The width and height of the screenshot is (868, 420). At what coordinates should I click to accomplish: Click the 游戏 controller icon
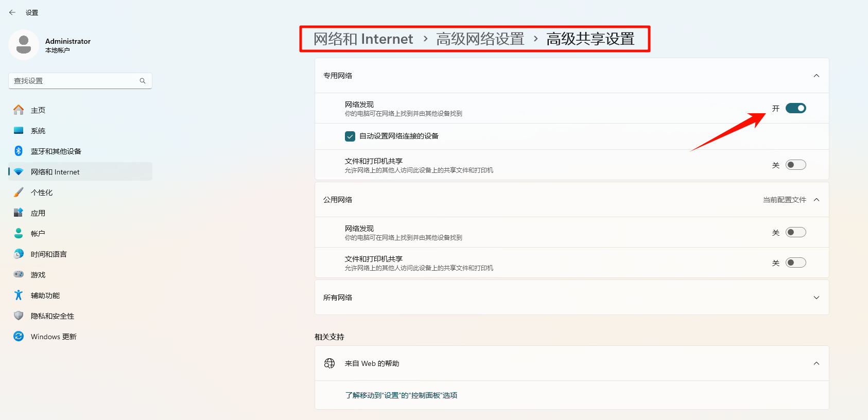[x=19, y=274]
